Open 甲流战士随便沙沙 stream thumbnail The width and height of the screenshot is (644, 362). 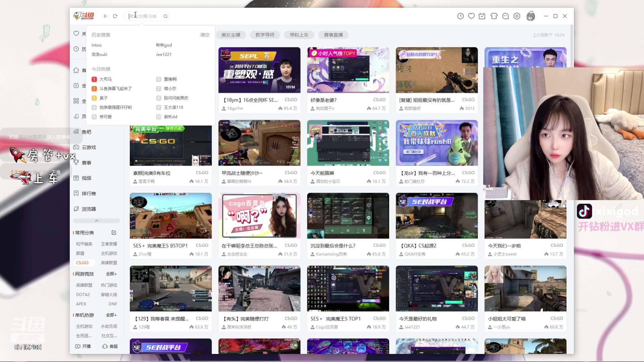[259, 143]
